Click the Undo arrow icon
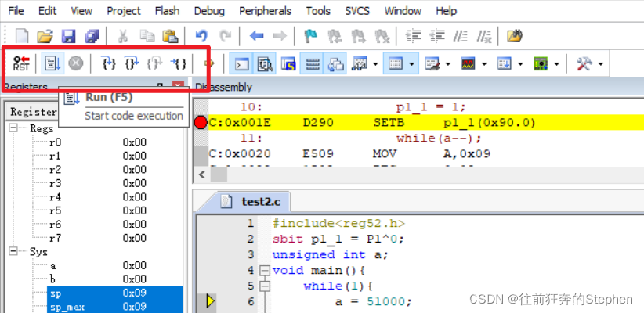644x313 pixels. click(201, 36)
